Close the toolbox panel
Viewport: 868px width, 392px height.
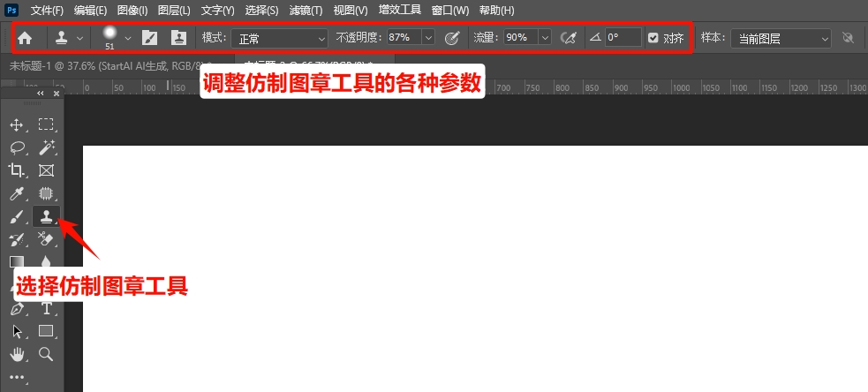coord(56,94)
